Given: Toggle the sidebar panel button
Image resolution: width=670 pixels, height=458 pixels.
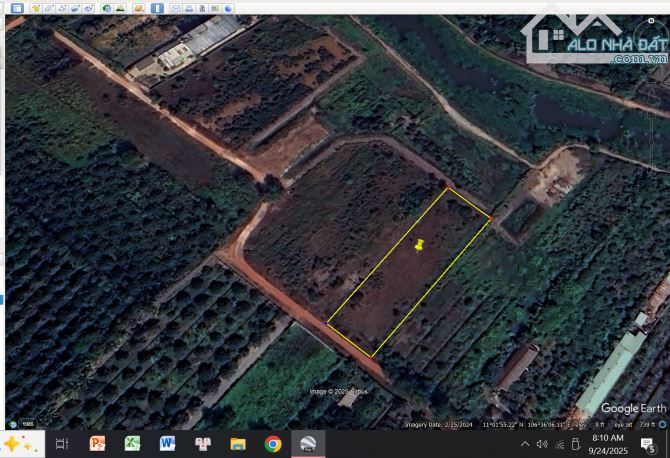Looking at the screenshot, I should (17, 8).
